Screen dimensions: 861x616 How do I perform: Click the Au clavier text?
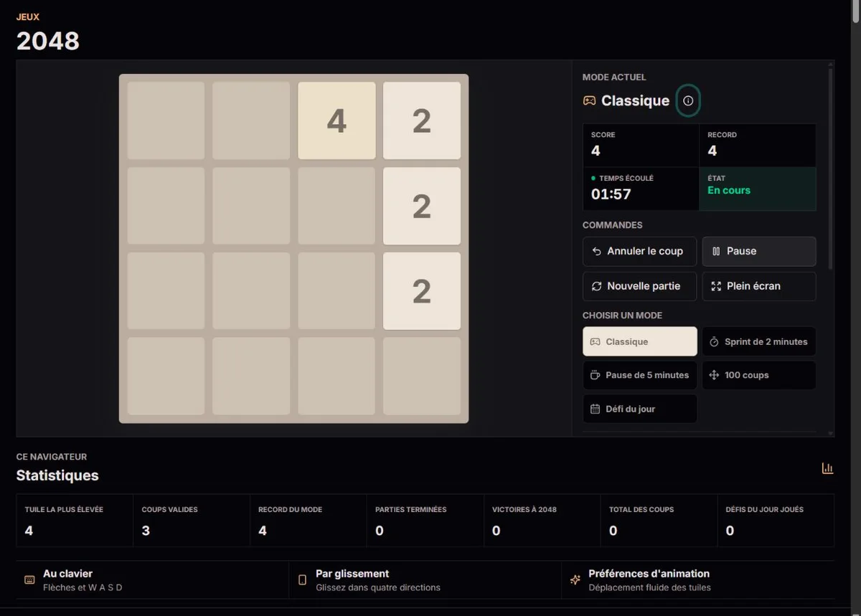(x=67, y=574)
